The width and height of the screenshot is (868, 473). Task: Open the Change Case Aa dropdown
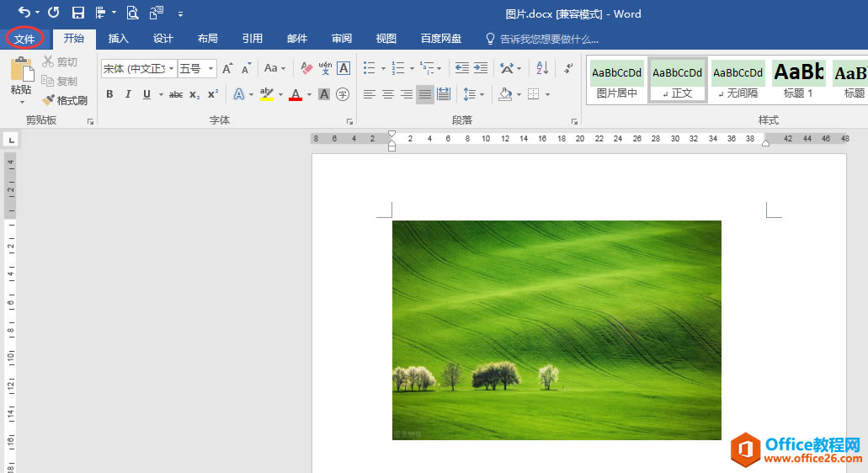pos(274,68)
